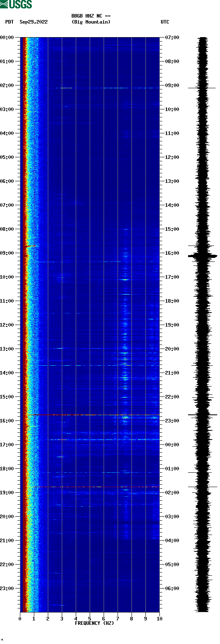Click the station title BBGB HHZ NC --
The image size is (220, 644).
point(91,16)
